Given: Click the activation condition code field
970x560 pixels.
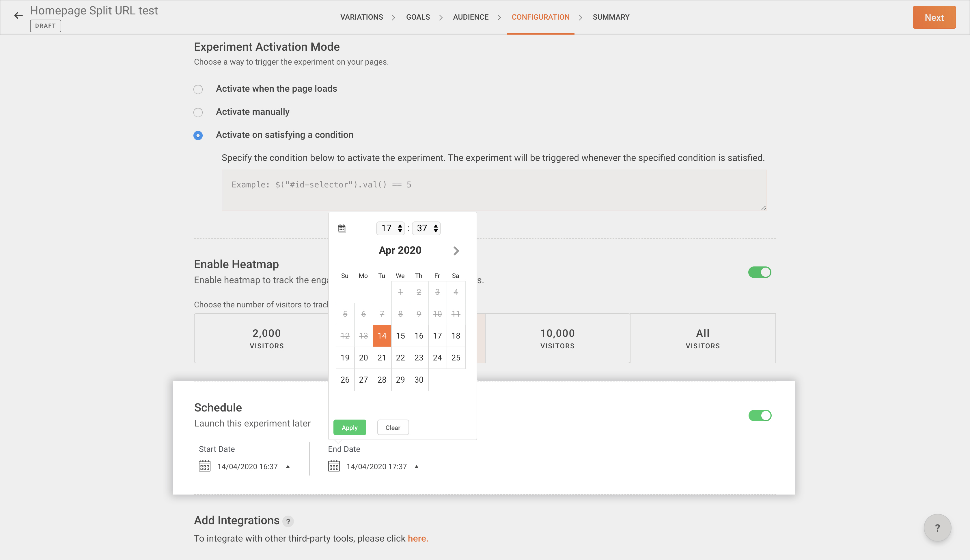Looking at the screenshot, I should click(x=493, y=190).
